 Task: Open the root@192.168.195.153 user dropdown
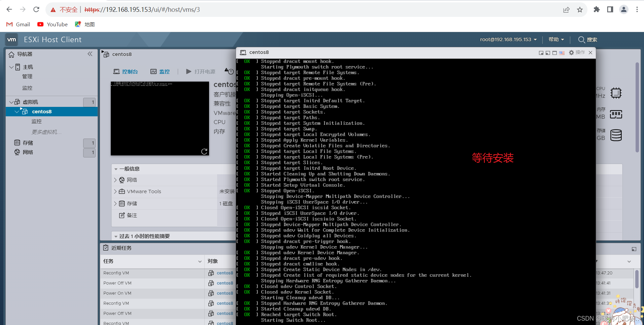click(508, 39)
